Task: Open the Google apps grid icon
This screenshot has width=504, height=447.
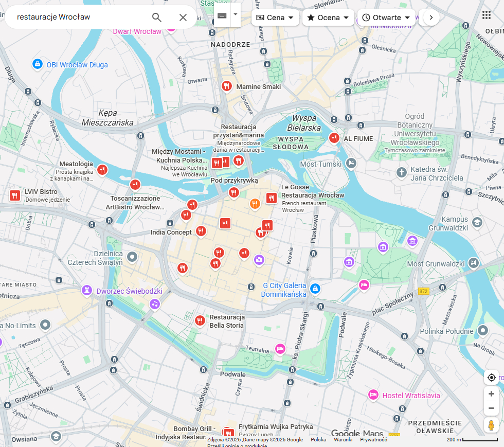Action: point(487,15)
